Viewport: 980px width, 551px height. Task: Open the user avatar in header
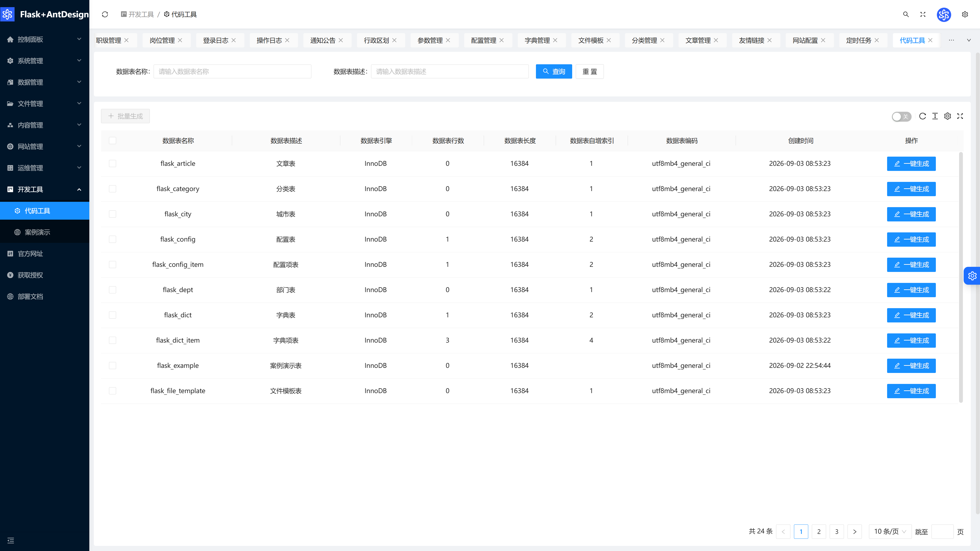coord(944,15)
